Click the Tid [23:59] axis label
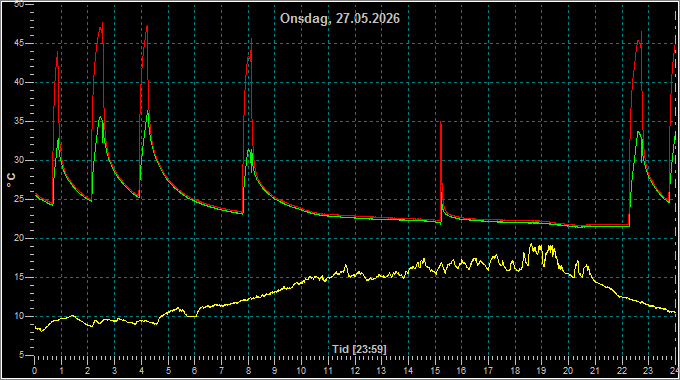 coord(359,349)
